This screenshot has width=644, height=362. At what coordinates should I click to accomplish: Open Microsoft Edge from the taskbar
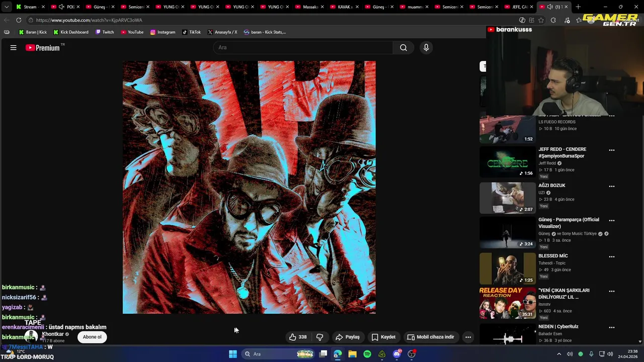pyautogui.click(x=338, y=354)
